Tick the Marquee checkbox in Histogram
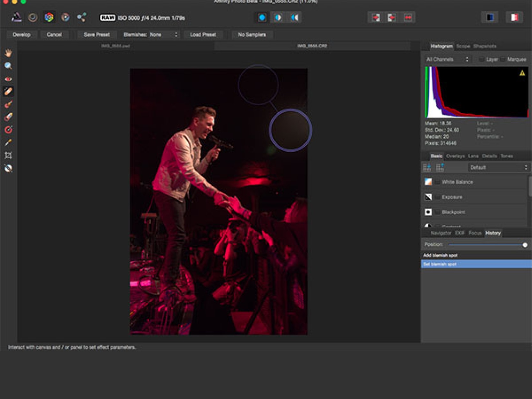The height and width of the screenshot is (399, 532). click(x=503, y=59)
